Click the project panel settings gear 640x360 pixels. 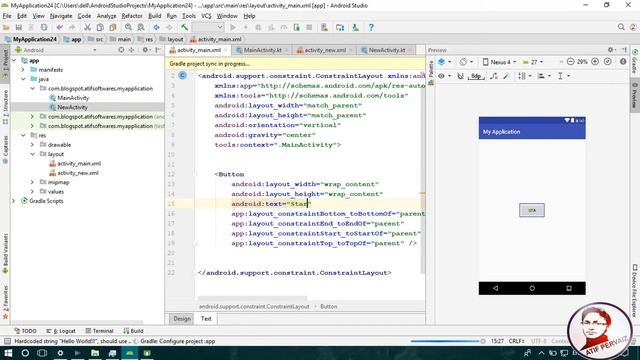(x=145, y=50)
